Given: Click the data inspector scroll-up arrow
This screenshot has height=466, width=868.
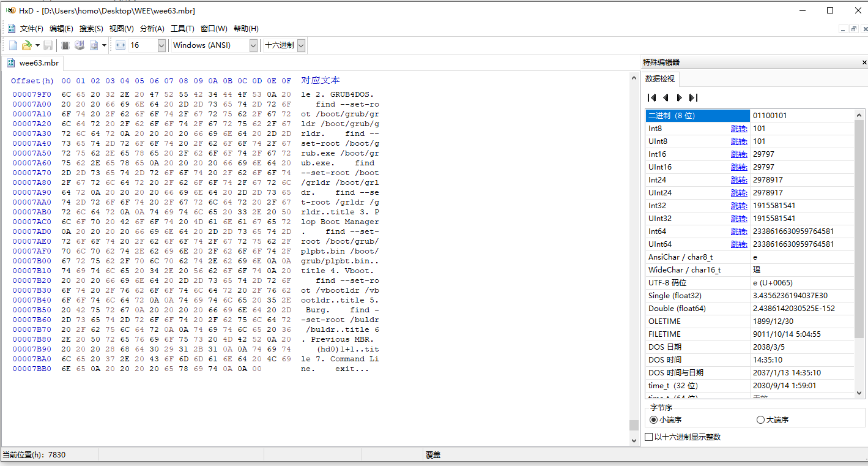Looking at the screenshot, I should click(x=859, y=115).
